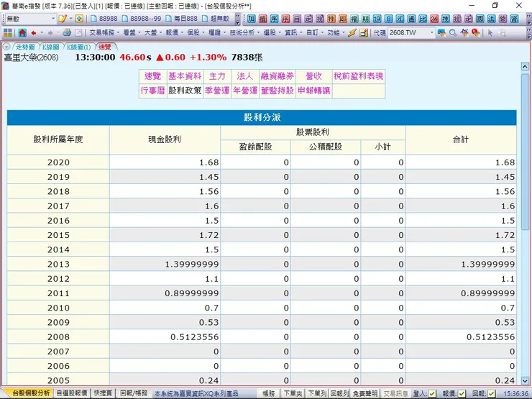Click the 0.5123556 cash dividend cell

click(165, 337)
